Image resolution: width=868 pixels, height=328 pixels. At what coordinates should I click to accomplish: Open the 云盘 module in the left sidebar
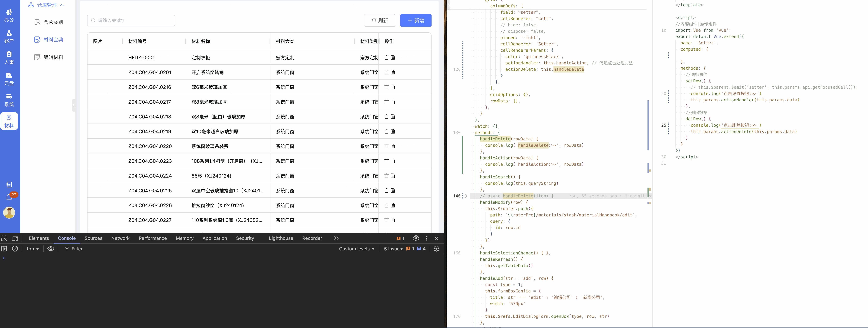(9, 79)
